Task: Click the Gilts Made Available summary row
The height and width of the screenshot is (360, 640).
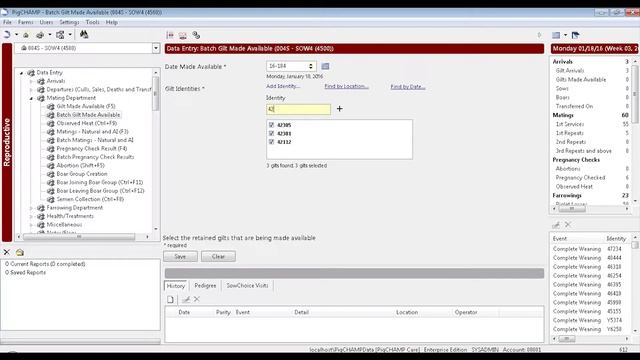Action: (591, 80)
